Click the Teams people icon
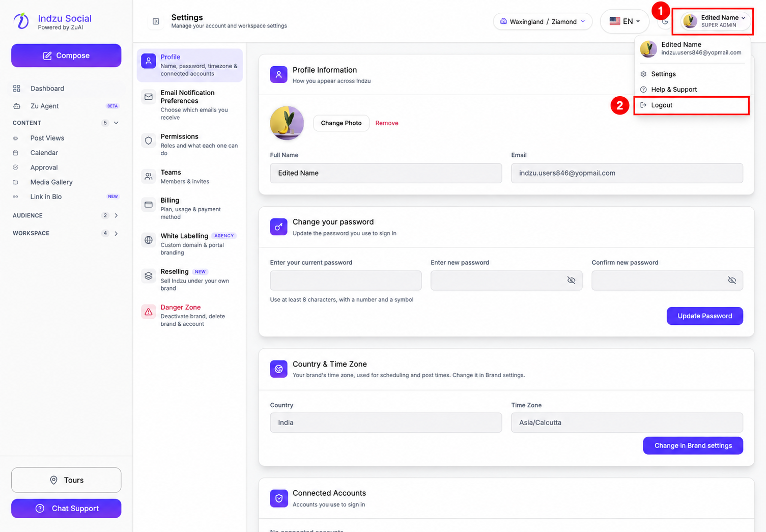Screen dimensions: 766x532 [x=149, y=176]
